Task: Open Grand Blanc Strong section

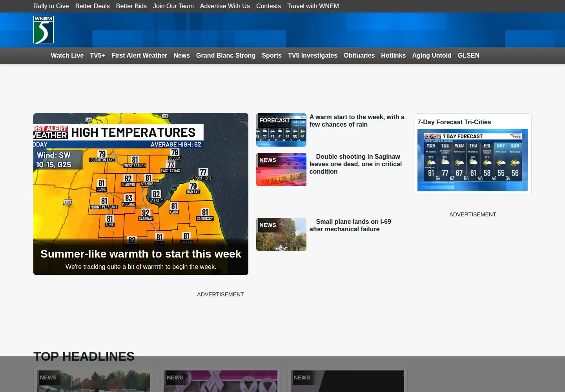Action: click(x=226, y=56)
